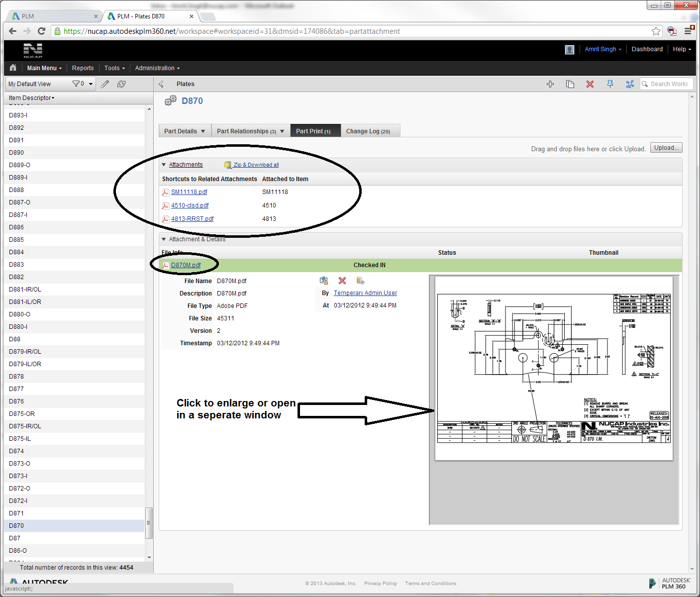Click the Upload... button

[666, 148]
